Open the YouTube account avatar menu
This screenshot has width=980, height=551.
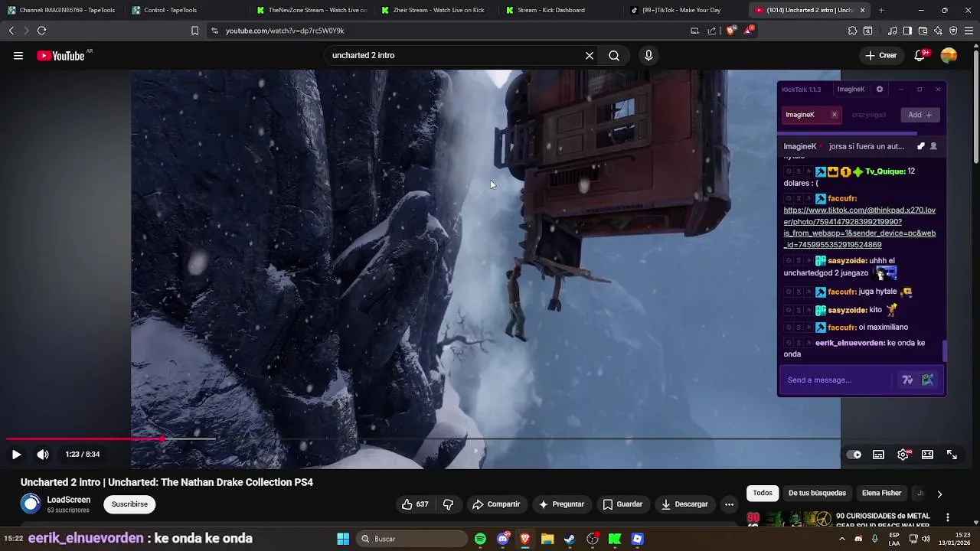(949, 56)
